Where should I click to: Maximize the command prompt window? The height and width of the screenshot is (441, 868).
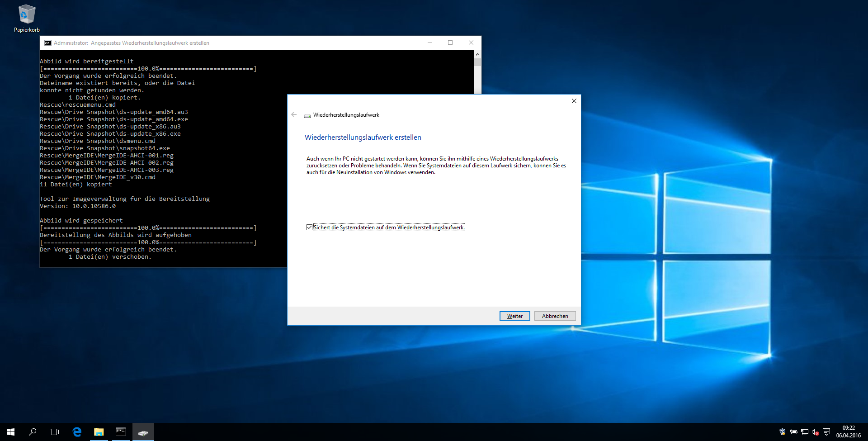[450, 43]
